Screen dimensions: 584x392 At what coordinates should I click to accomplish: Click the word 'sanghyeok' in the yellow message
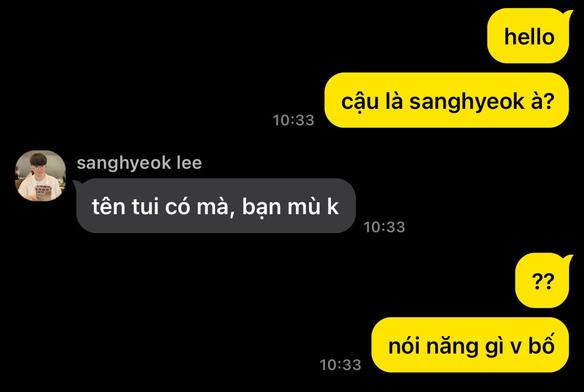467,102
